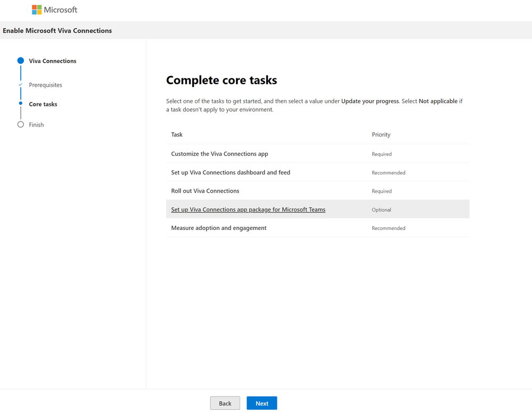
Task: Click the Complete core tasks heading
Action: (222, 80)
